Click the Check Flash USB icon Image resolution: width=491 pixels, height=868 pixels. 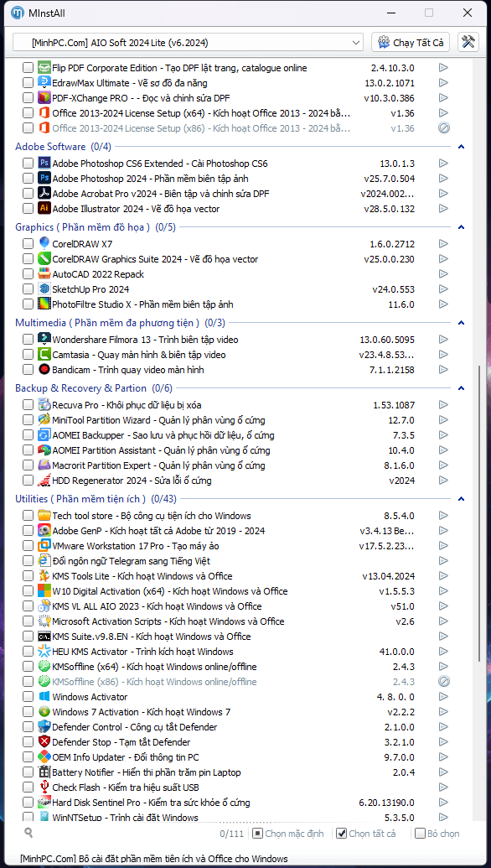click(44, 787)
